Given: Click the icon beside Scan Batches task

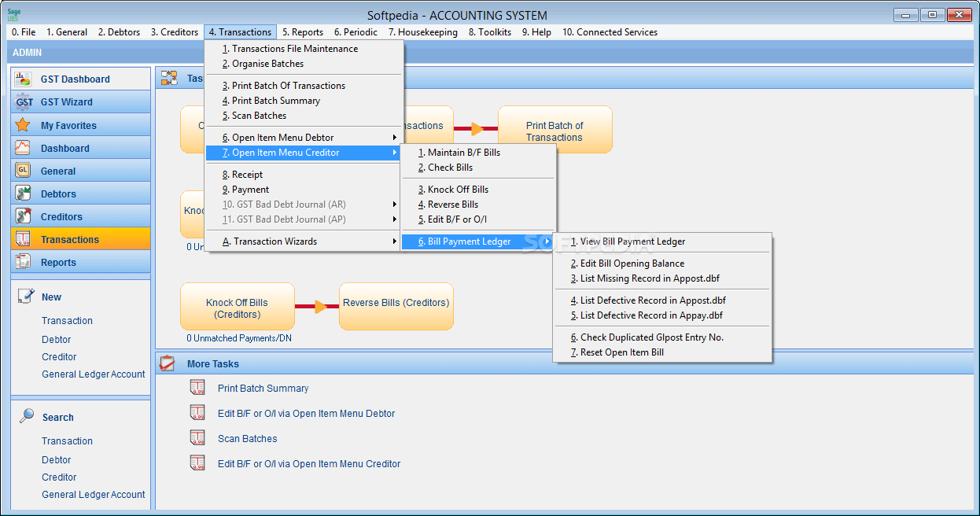Looking at the screenshot, I should pos(197,438).
